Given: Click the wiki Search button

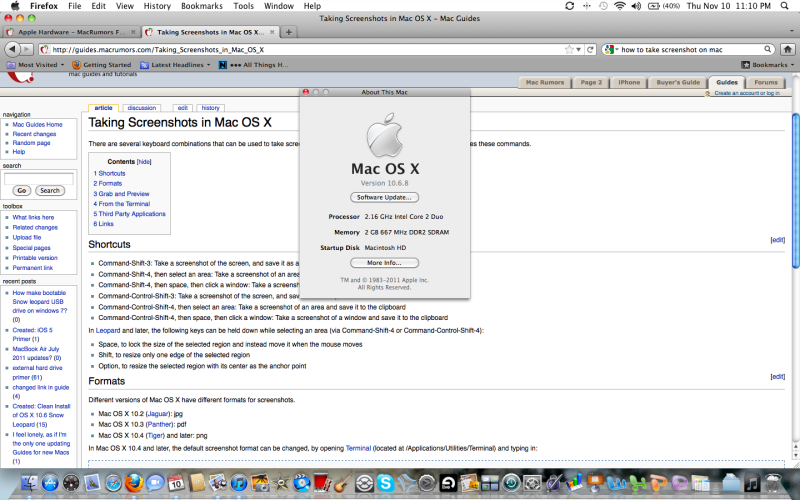Looking at the screenshot, I should tap(50, 190).
